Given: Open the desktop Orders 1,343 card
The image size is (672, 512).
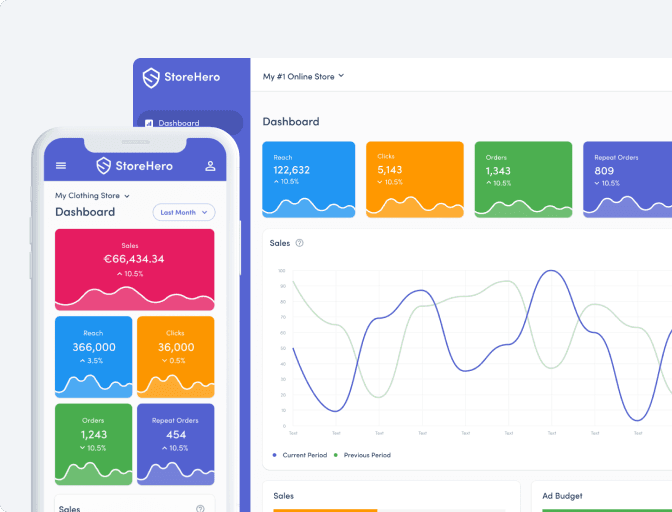Looking at the screenshot, I should click(523, 180).
